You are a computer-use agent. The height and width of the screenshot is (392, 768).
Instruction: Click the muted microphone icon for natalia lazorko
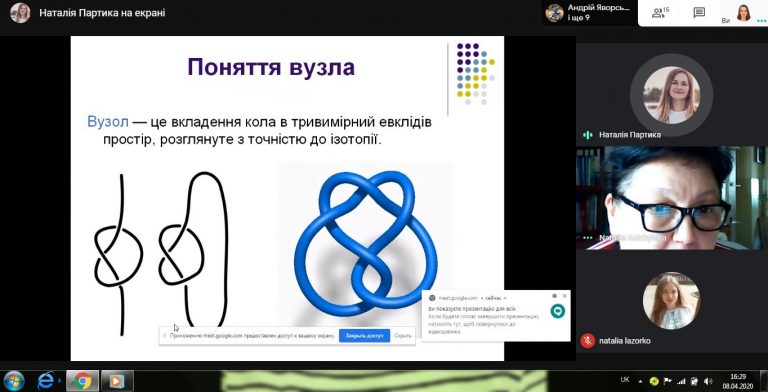pos(587,341)
